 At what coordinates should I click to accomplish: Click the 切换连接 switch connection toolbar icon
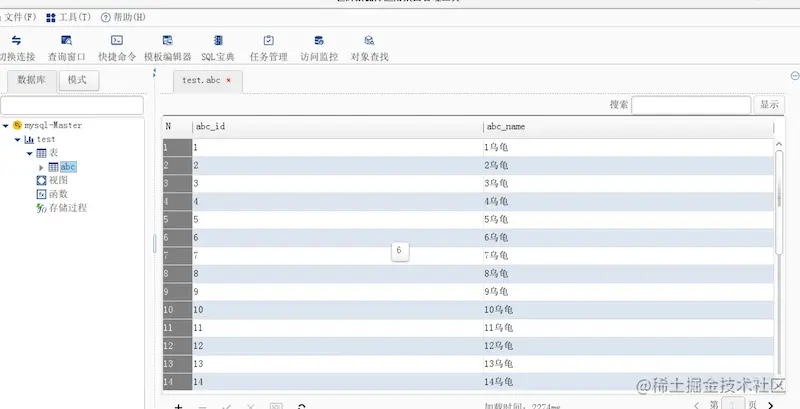(x=17, y=41)
